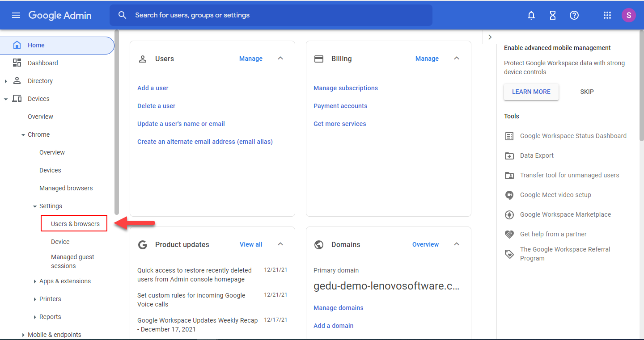
Task: Click the Data Export tool icon
Action: click(x=509, y=156)
